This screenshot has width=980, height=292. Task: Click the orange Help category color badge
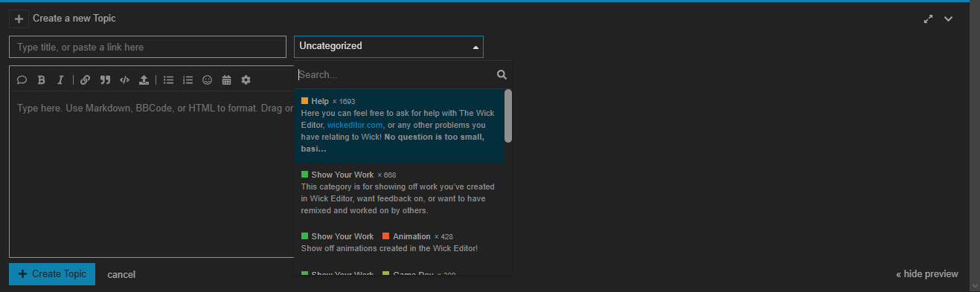[305, 101]
